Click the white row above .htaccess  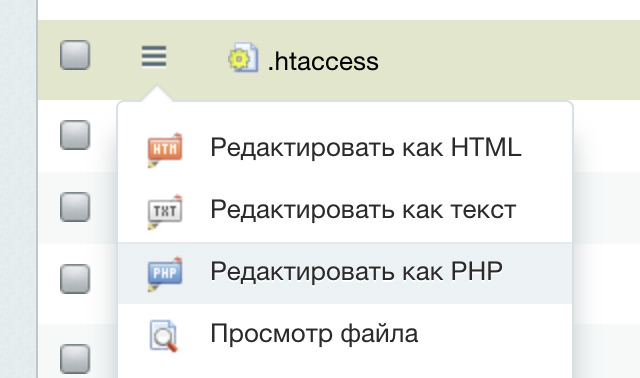coord(339,9)
